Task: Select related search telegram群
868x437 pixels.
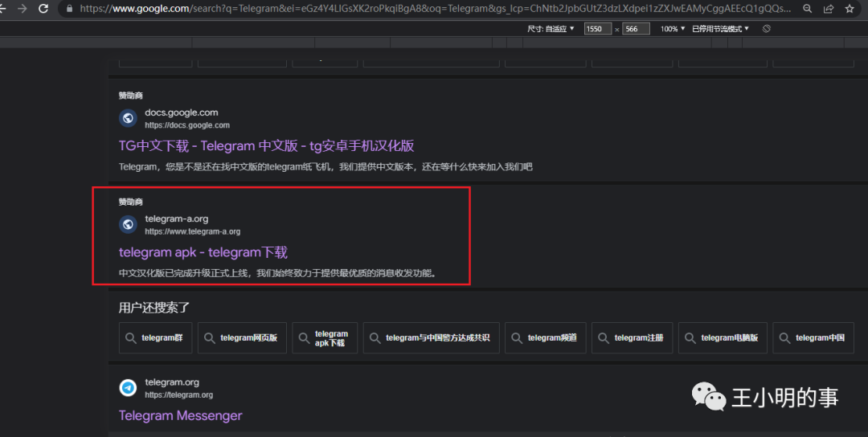Action: pyautogui.click(x=156, y=338)
